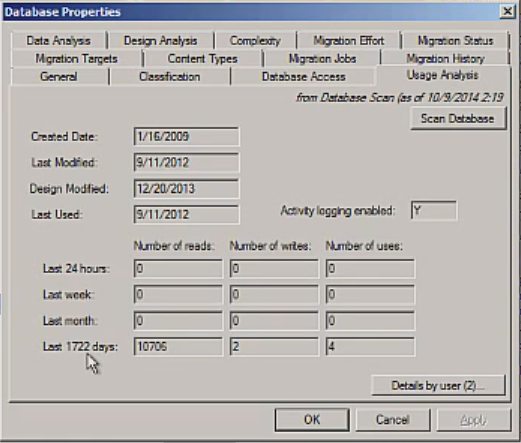Click the 'Number of uses:' column label
Viewport: 521px width, 443px height.
[x=364, y=246]
